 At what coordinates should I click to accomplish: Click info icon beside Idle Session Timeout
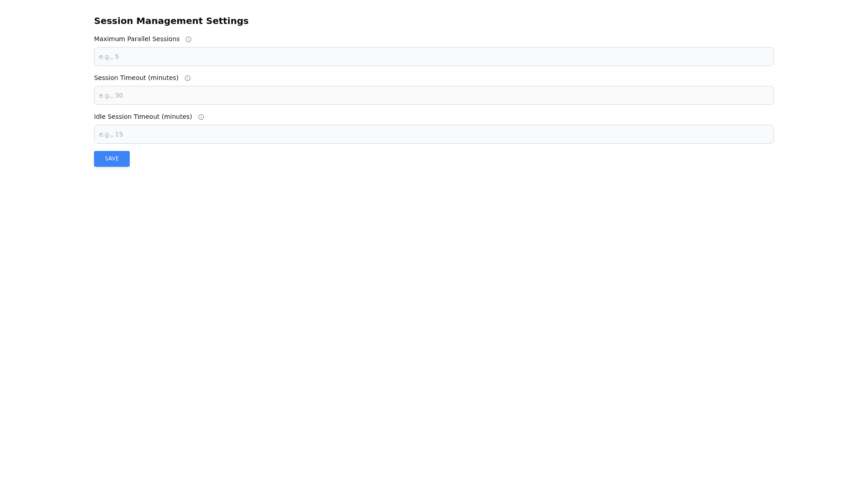click(201, 117)
